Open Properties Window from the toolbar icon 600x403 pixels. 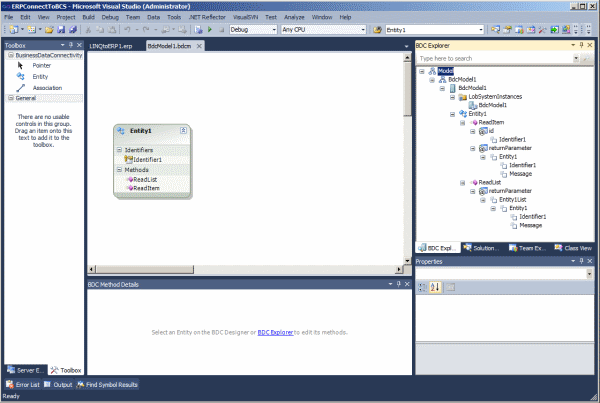[507, 29]
